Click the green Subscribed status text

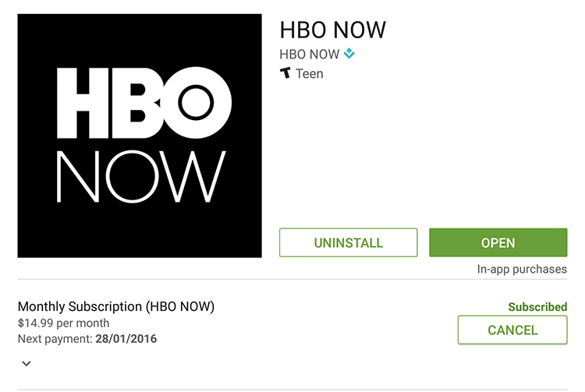pyautogui.click(x=537, y=307)
